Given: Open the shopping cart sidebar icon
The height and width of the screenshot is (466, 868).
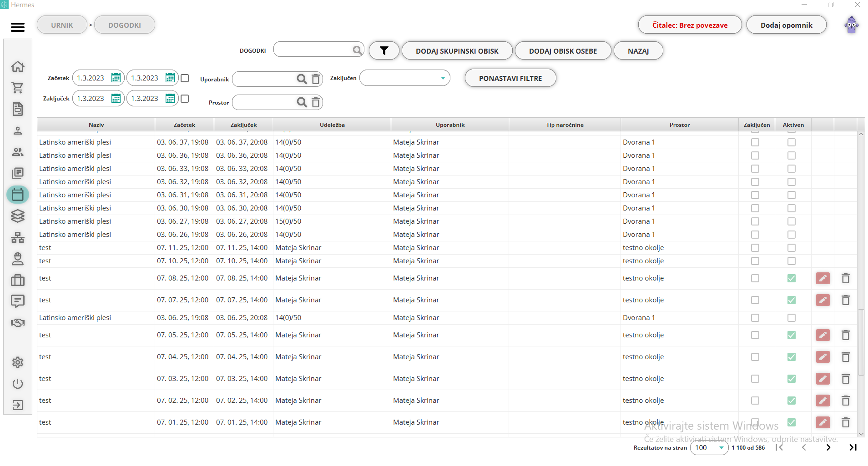Looking at the screenshot, I should [18, 88].
